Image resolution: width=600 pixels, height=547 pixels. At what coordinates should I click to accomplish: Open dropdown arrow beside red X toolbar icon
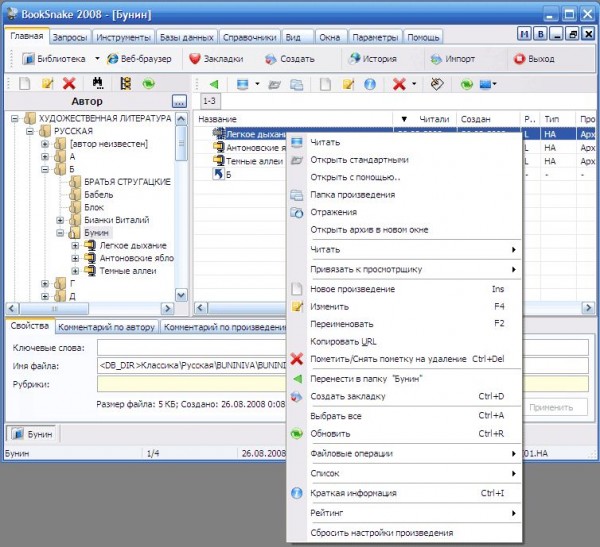tap(414, 84)
